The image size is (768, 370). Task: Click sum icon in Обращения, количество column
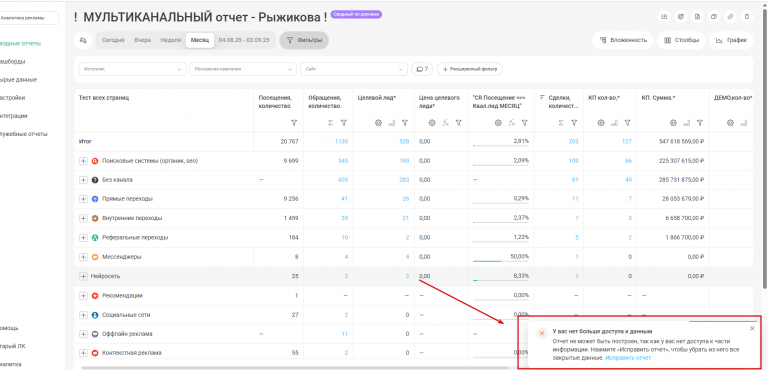331,123
